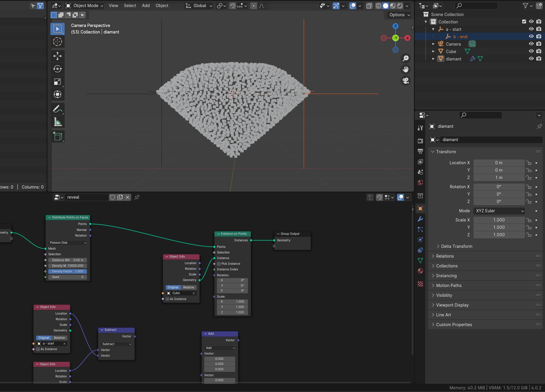545x392 pixels.
Task: Click the Options button in viewport
Action: pyautogui.click(x=399, y=15)
